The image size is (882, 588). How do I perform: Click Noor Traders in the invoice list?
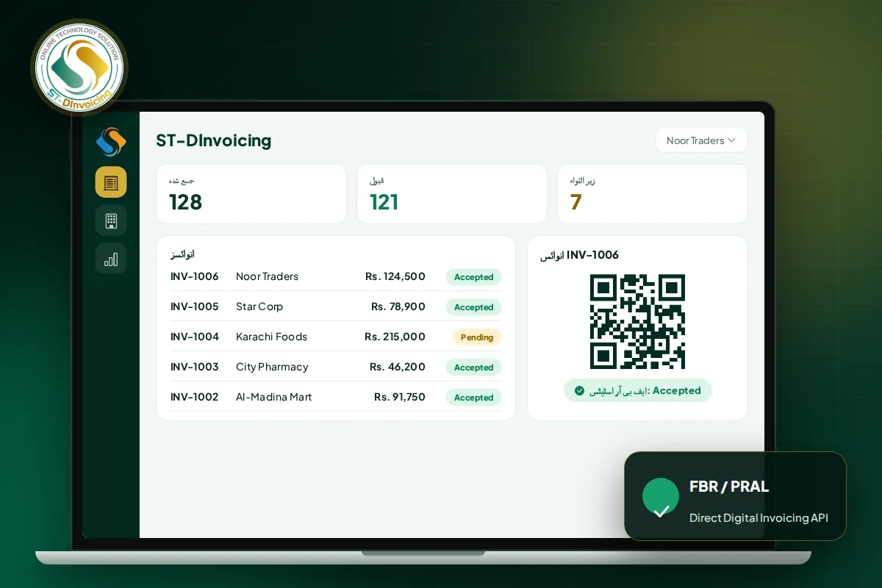268,276
